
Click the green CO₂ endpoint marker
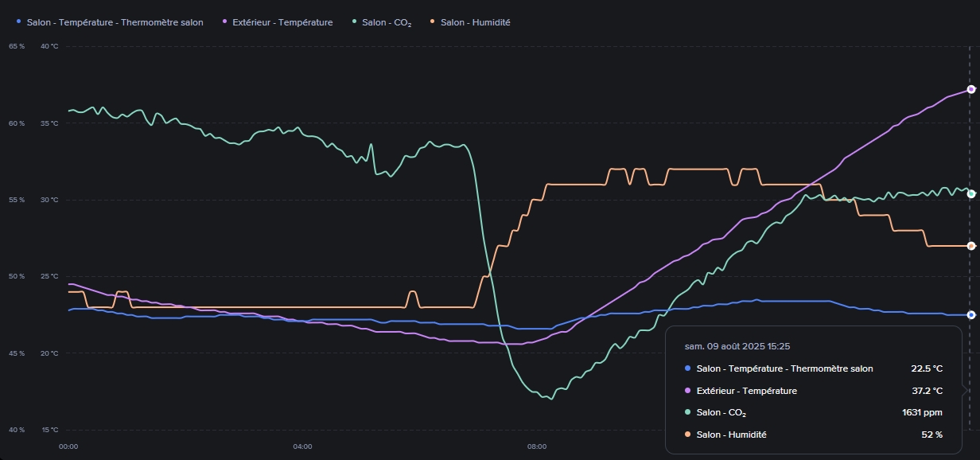click(970, 193)
